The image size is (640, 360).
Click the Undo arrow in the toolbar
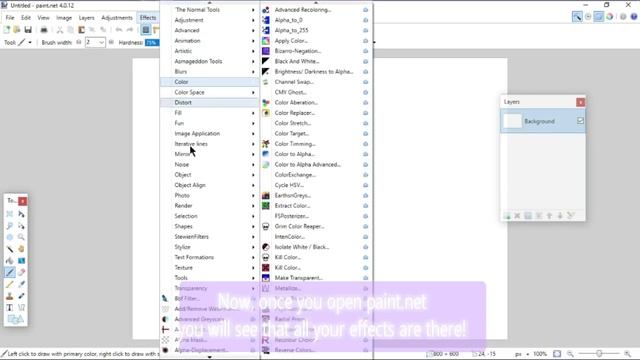click(x=119, y=30)
